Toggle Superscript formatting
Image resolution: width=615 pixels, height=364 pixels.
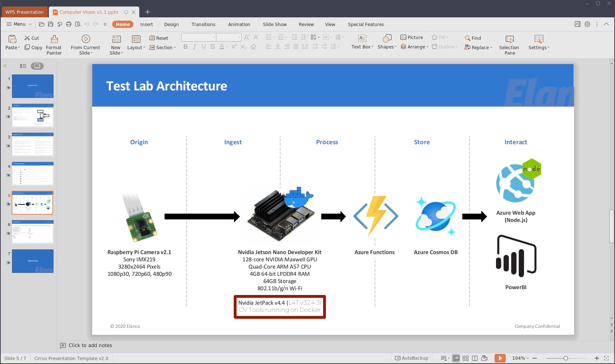click(x=234, y=47)
